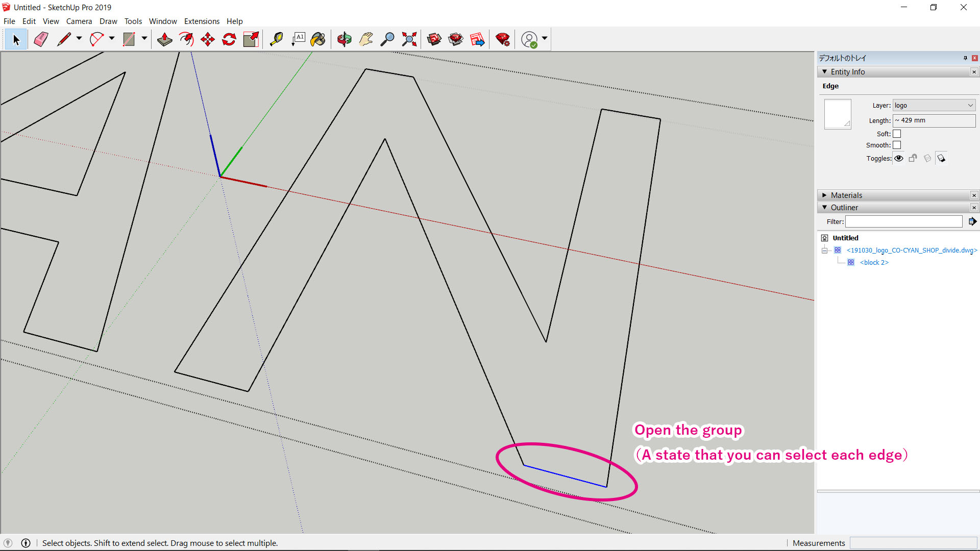Activate the Push/Pull tool
The width and height of the screenshot is (980, 551).
(164, 39)
